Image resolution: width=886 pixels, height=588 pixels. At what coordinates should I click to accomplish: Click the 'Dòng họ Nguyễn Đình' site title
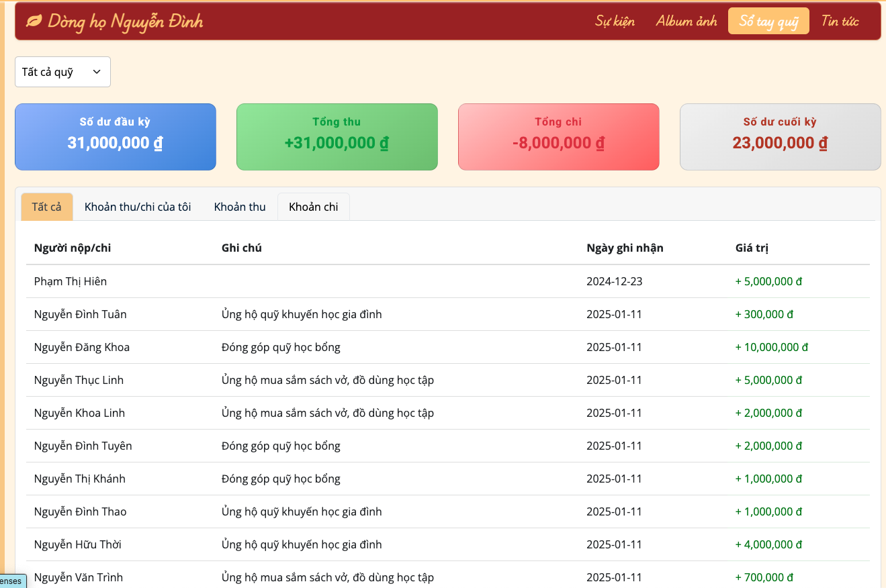click(x=125, y=21)
